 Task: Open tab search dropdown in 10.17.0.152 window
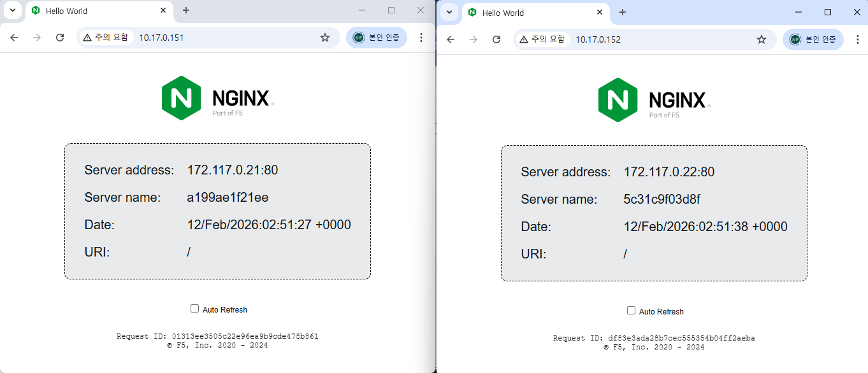coord(449,12)
